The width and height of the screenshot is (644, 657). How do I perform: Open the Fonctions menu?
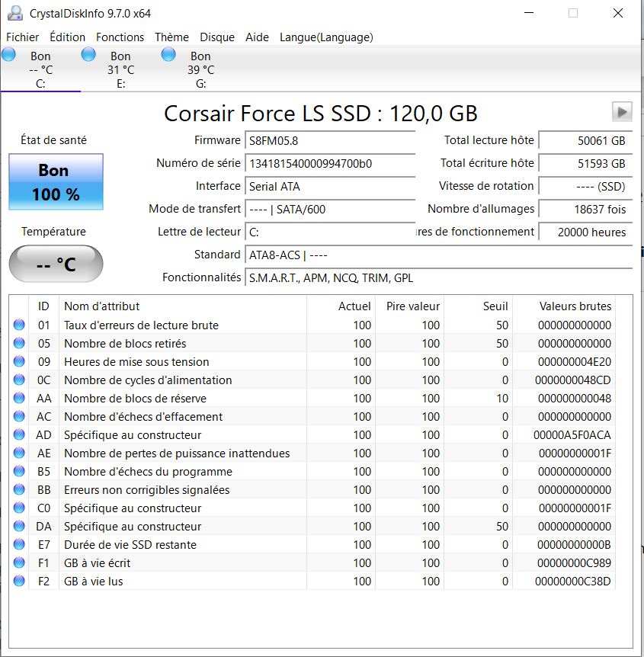point(120,37)
